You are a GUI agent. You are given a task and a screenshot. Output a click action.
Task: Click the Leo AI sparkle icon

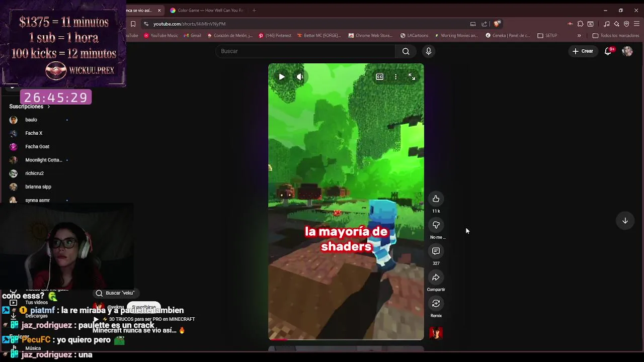(616, 24)
